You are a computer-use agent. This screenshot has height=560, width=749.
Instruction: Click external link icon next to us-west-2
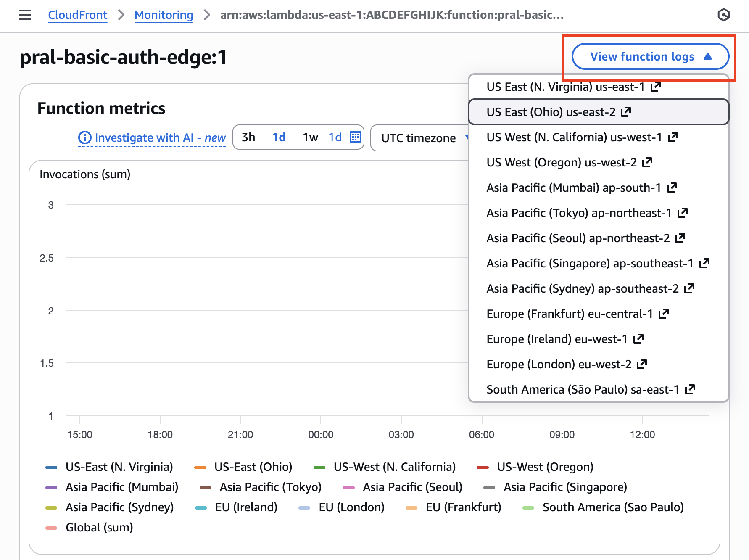pyautogui.click(x=647, y=162)
